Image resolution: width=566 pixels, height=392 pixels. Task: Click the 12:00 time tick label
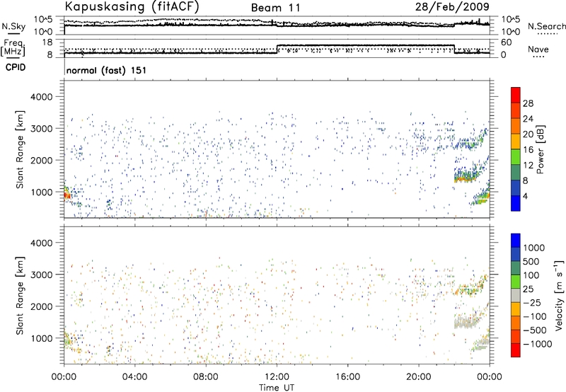[x=277, y=377]
